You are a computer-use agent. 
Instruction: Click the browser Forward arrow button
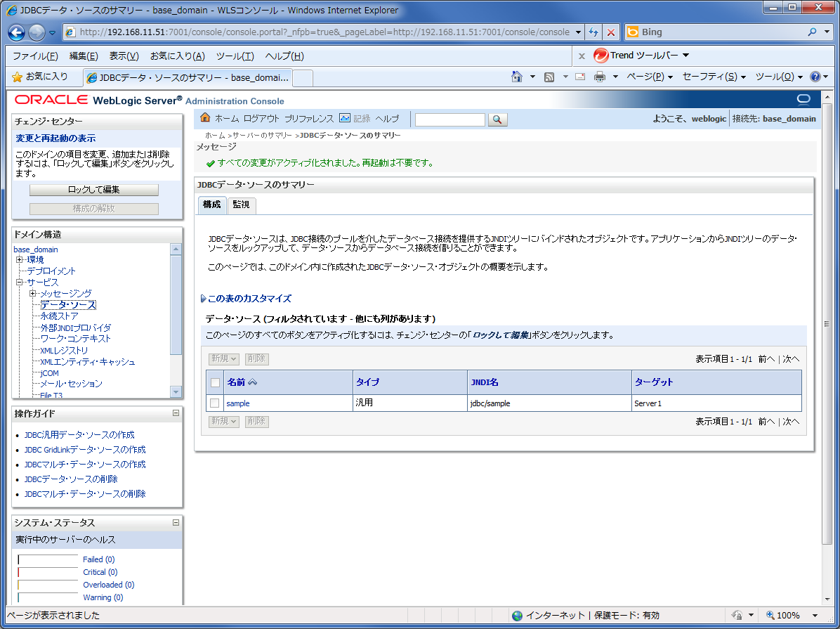[37, 33]
